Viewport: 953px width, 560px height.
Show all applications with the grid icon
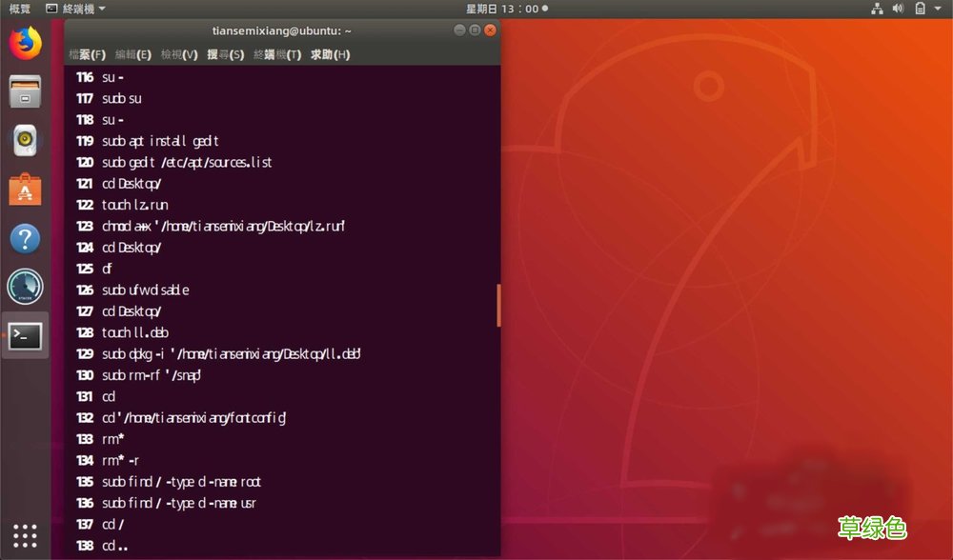pos(24,535)
